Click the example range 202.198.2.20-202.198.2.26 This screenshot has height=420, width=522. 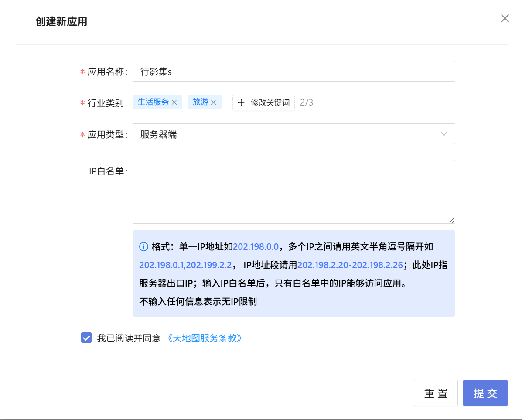(x=350, y=265)
